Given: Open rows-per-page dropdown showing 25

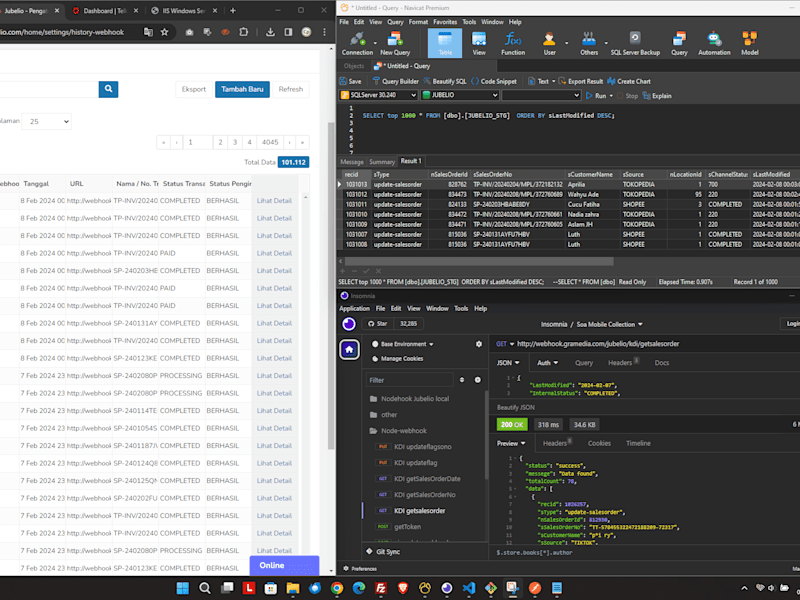Looking at the screenshot, I should (x=46, y=121).
